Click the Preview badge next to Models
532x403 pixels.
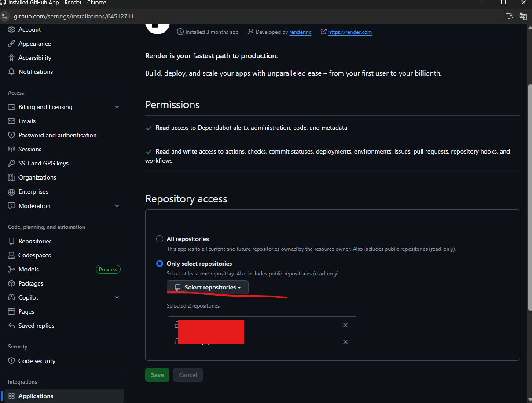[108, 269]
